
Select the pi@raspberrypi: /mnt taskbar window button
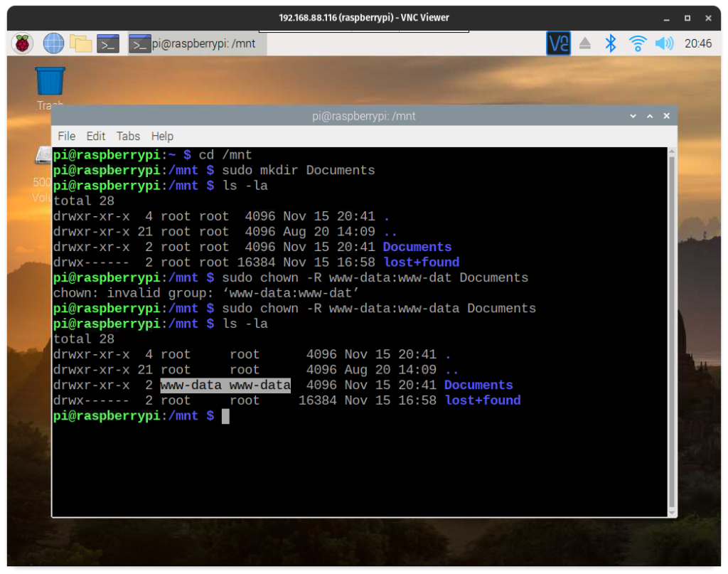pos(197,43)
